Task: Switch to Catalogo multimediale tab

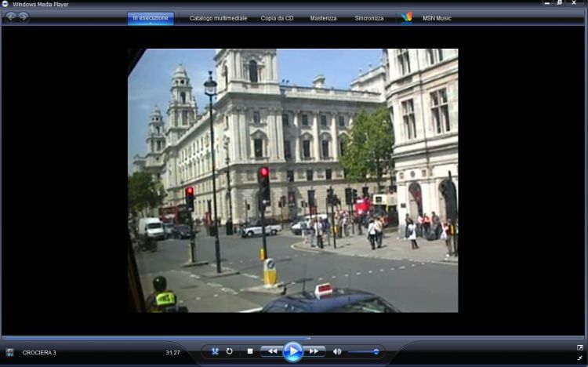Action: click(x=218, y=18)
